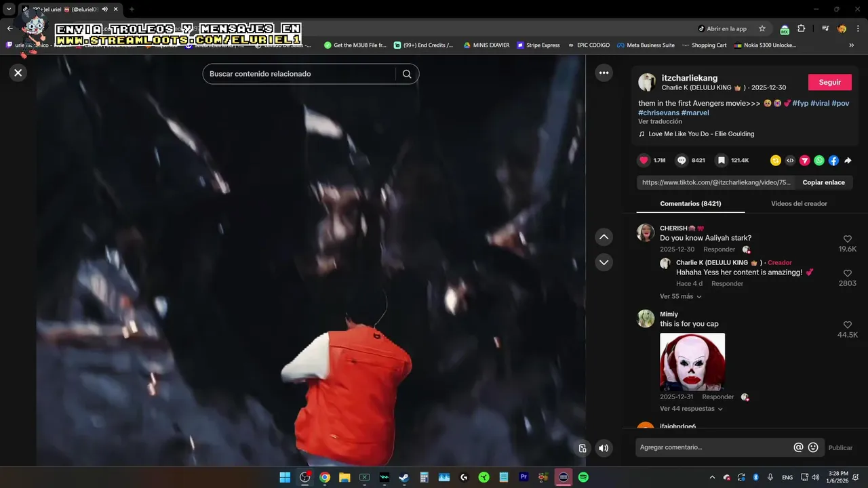Like CHERISH's comment
Viewport: 868px width, 488px height.
point(848,239)
